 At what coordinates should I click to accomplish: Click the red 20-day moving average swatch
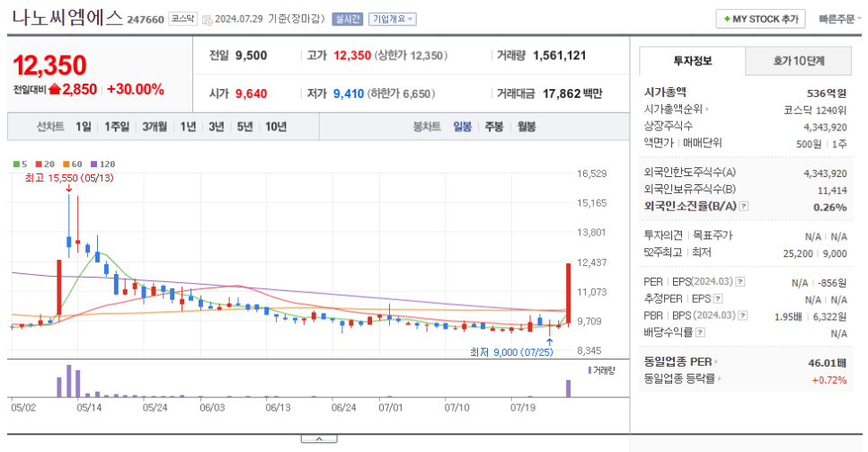[x=39, y=164]
